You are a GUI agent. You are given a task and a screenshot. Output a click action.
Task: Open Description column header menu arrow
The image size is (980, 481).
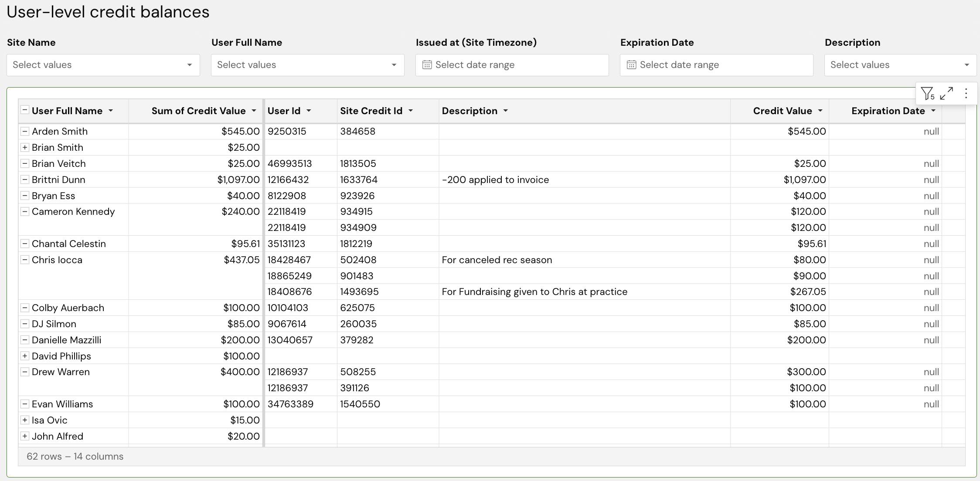point(505,111)
